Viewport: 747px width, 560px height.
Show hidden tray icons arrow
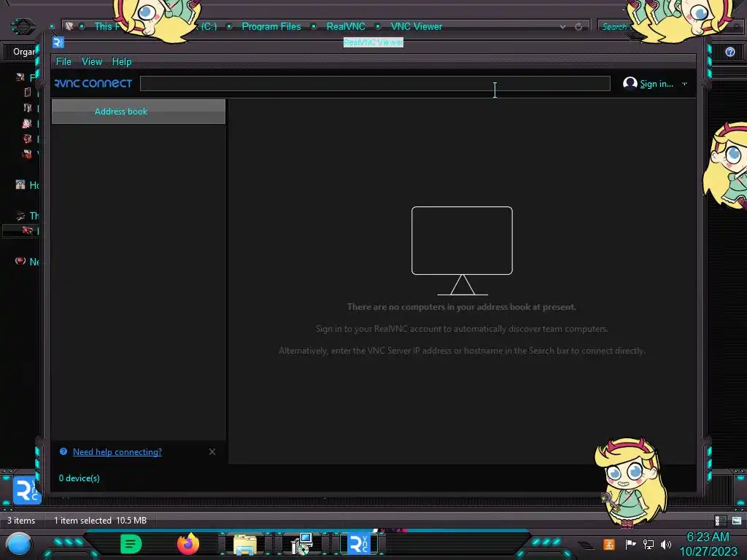tap(586, 545)
